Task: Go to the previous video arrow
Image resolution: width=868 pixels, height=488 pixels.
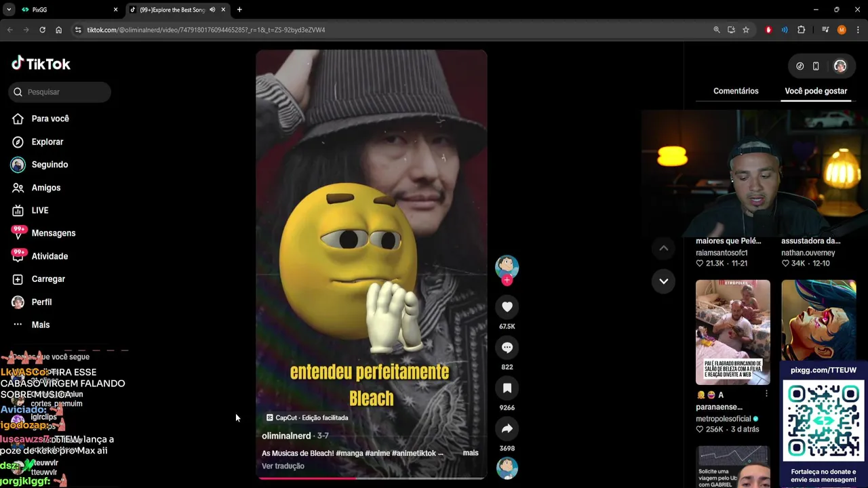Action: point(664,249)
